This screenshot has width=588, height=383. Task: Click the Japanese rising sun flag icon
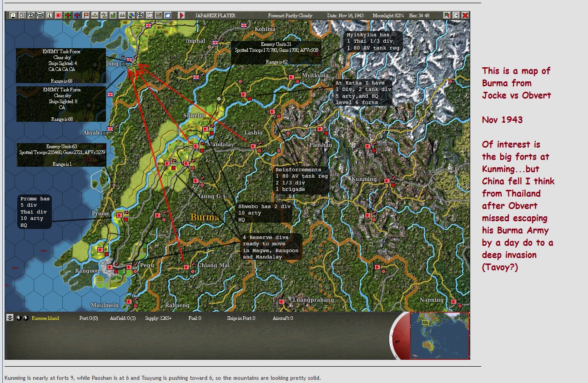pyautogui.click(x=58, y=15)
